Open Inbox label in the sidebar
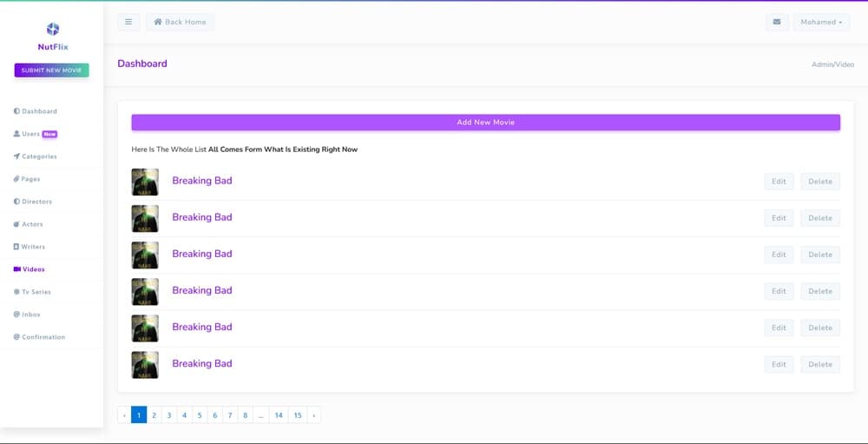Screen dimensions: 868x444 (31, 315)
